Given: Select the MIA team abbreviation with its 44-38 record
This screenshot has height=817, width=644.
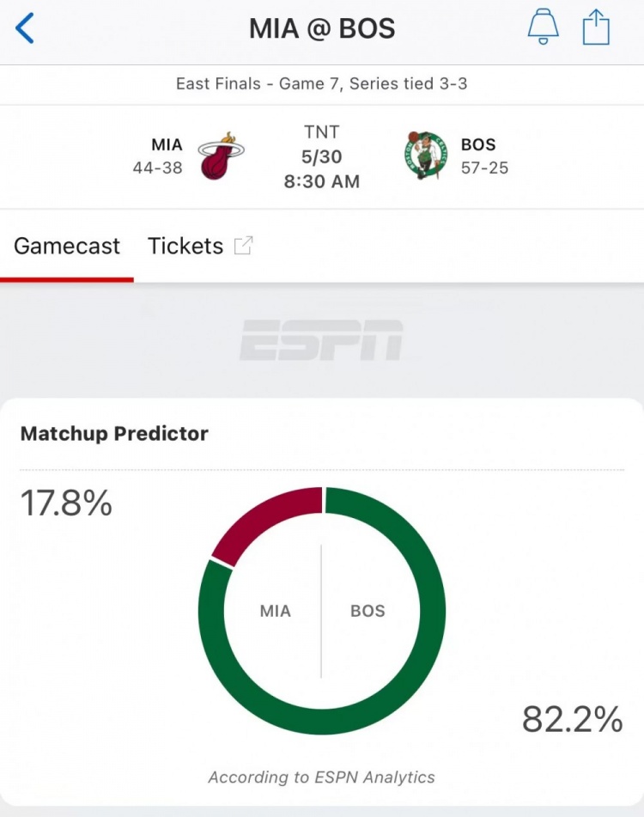Looking at the screenshot, I should 158,155.
